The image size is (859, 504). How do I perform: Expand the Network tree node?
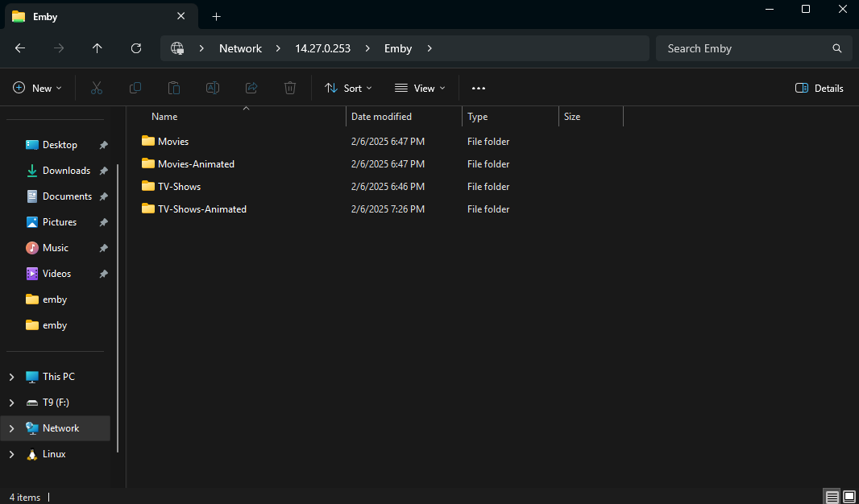(x=11, y=428)
